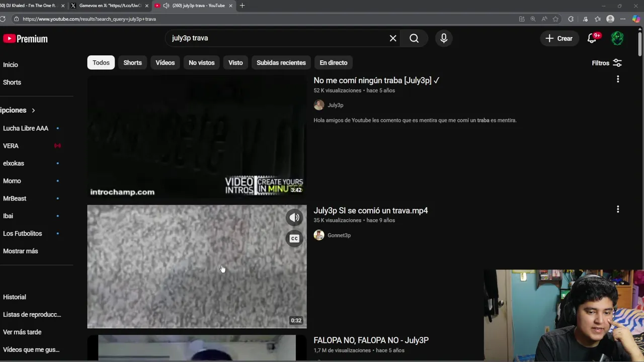Expand 'Mostrar más' in subscriptions
This screenshot has width=644, height=362.
pyautogui.click(x=20, y=251)
